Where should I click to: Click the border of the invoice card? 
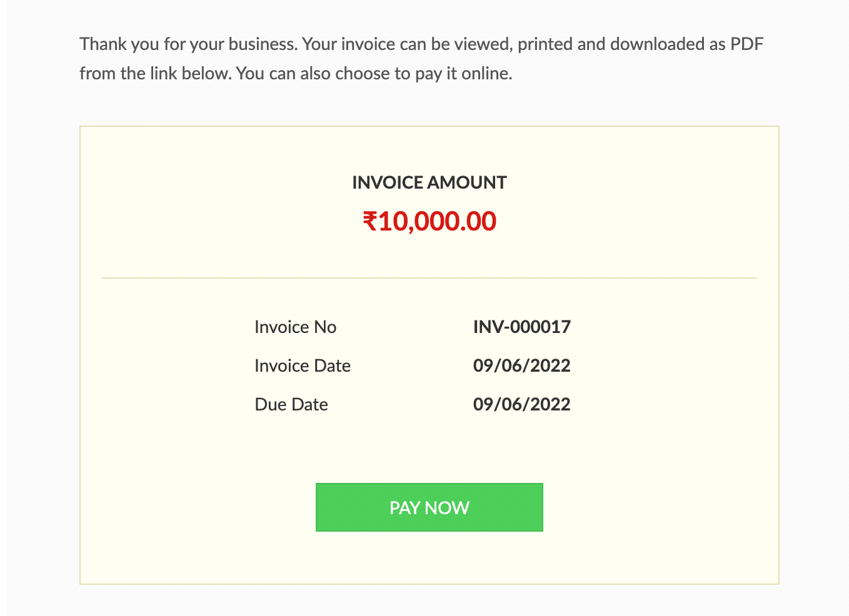[429, 126]
